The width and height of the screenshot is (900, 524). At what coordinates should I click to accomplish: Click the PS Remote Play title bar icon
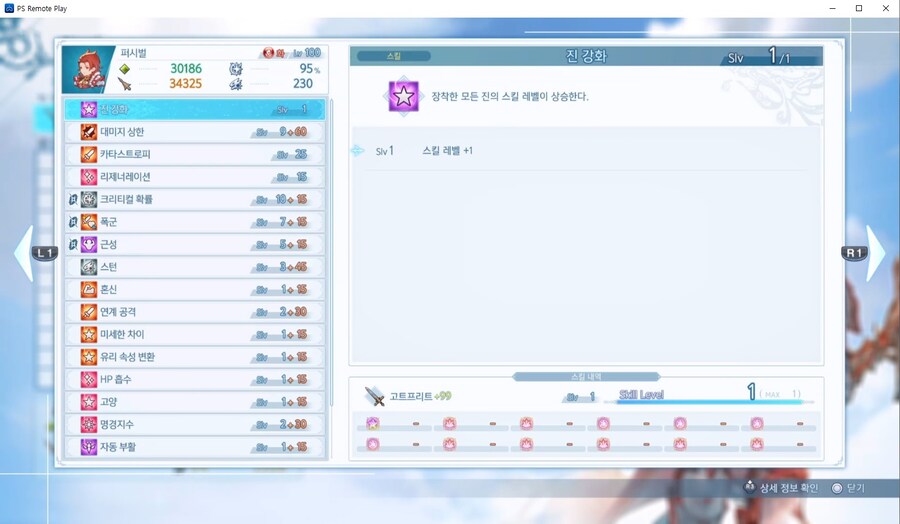click(x=9, y=8)
